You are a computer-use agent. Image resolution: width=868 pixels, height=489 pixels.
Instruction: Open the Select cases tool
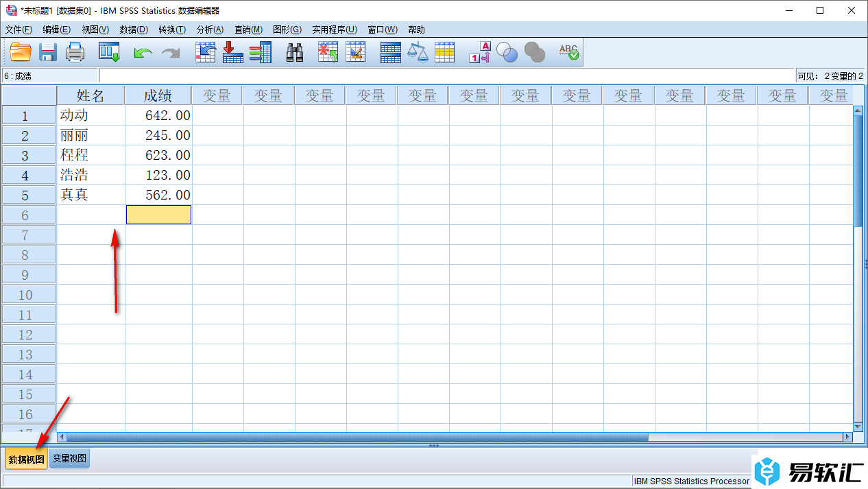pyautogui.click(x=444, y=52)
